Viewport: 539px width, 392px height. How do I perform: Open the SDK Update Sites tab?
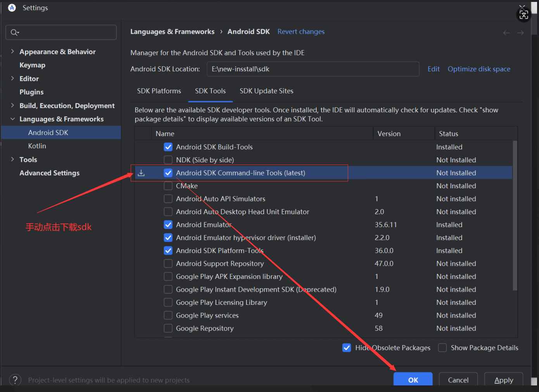click(x=266, y=91)
